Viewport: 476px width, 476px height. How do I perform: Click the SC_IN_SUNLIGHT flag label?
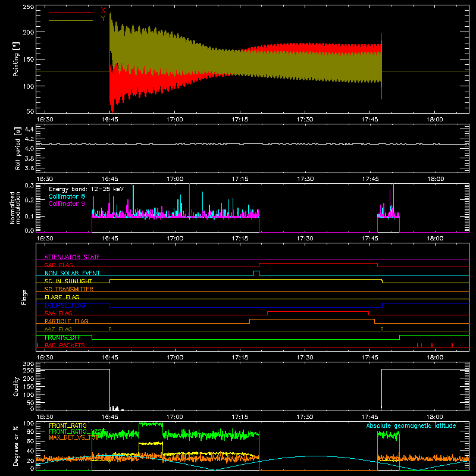click(x=68, y=281)
